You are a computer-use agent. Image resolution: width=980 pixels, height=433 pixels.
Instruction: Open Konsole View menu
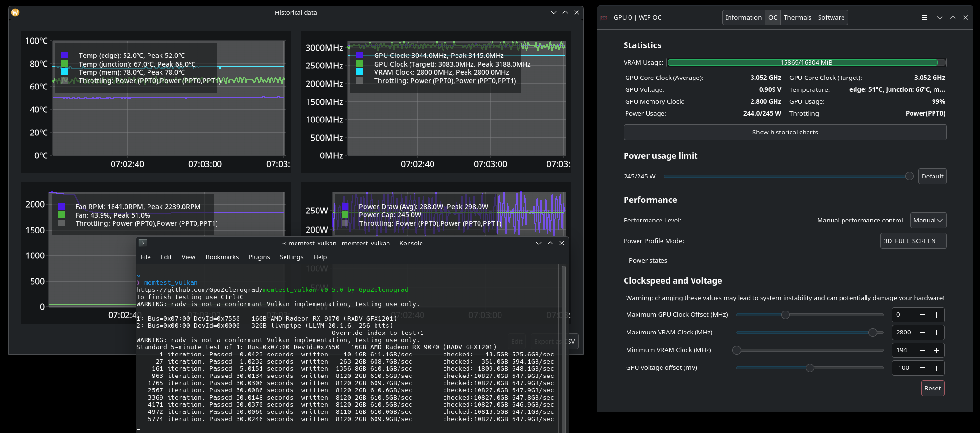(189, 257)
